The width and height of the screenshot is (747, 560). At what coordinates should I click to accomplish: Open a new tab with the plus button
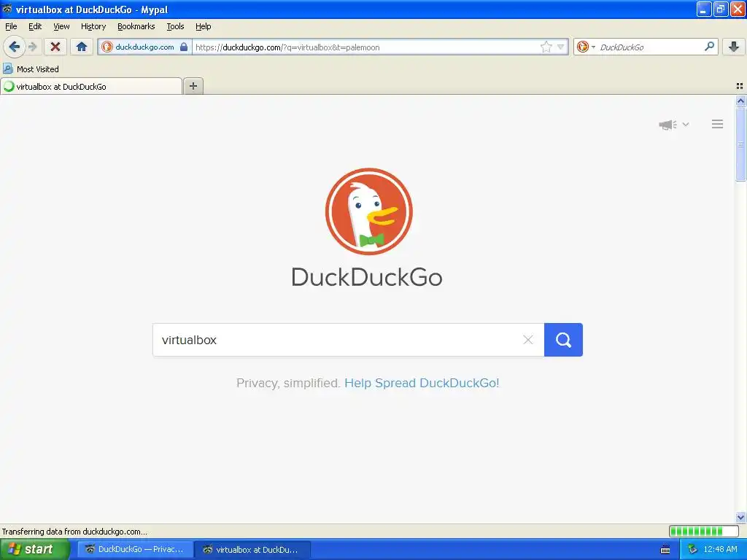click(193, 86)
